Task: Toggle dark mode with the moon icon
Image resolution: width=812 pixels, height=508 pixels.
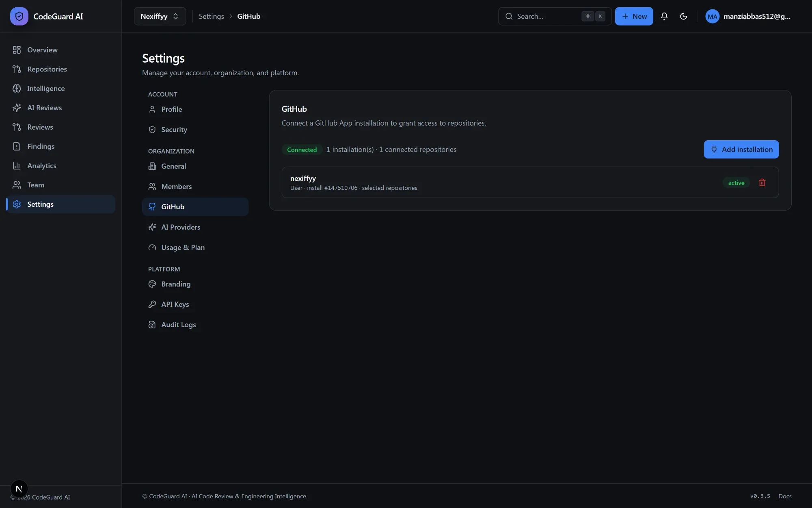Action: [x=684, y=16]
